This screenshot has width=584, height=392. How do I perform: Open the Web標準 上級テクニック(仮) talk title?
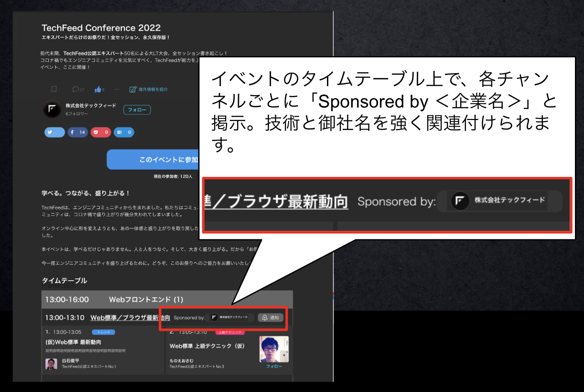pyautogui.click(x=207, y=346)
